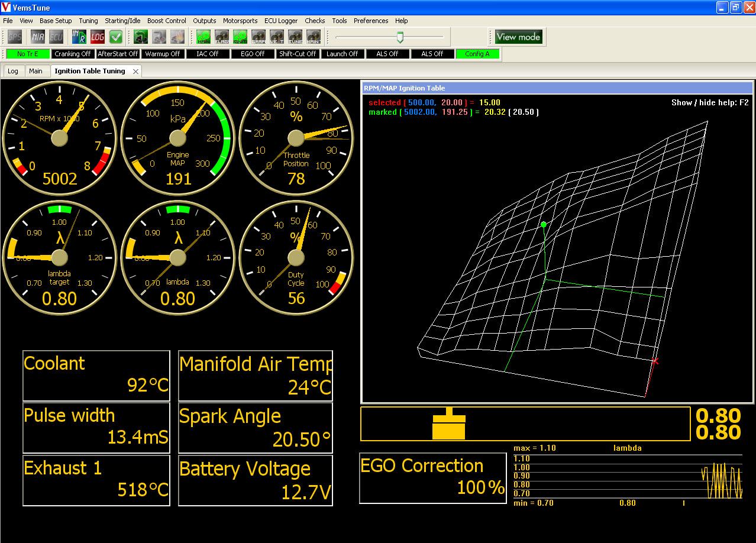Open the FLAGS gauge group icon
The height and width of the screenshot is (543, 756).
point(222,37)
